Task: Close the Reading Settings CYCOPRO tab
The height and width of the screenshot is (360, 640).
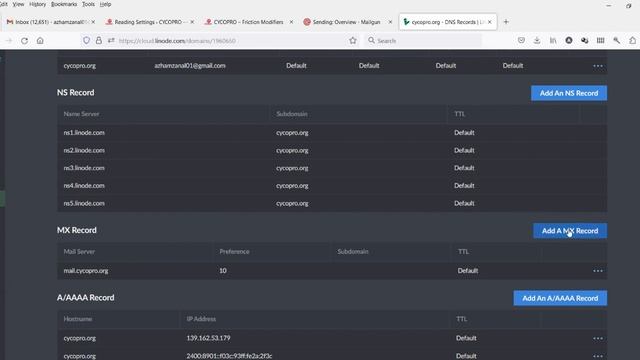Action: point(192,22)
